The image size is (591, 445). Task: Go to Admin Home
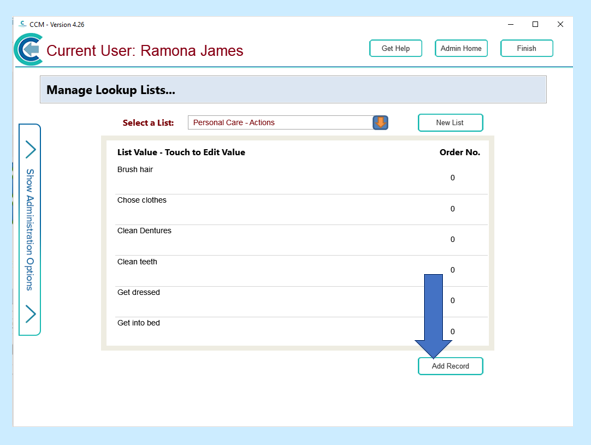click(x=461, y=48)
